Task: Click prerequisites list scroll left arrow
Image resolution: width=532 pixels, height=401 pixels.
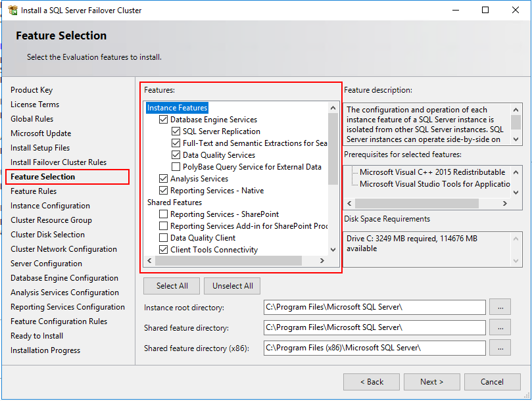Action: point(349,204)
